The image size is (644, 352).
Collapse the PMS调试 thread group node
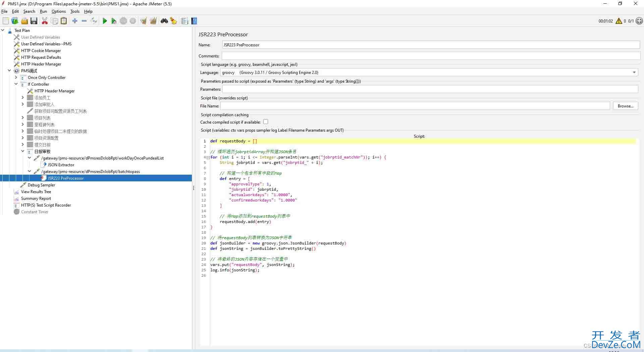tap(9, 71)
